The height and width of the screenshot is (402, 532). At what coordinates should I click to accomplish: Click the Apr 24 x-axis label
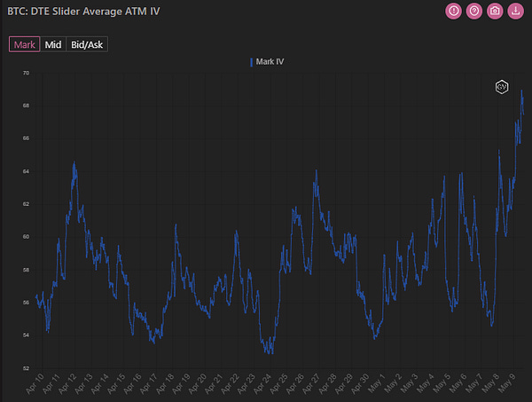(x=263, y=383)
